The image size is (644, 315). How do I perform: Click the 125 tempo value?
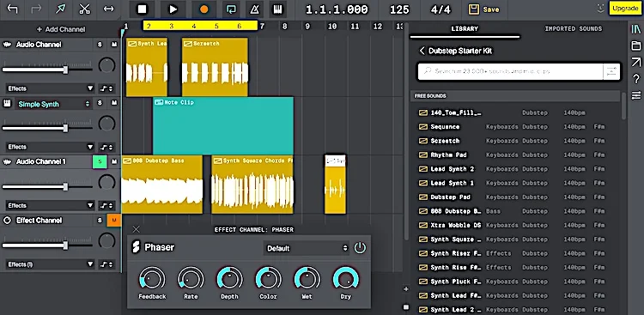[x=399, y=9]
